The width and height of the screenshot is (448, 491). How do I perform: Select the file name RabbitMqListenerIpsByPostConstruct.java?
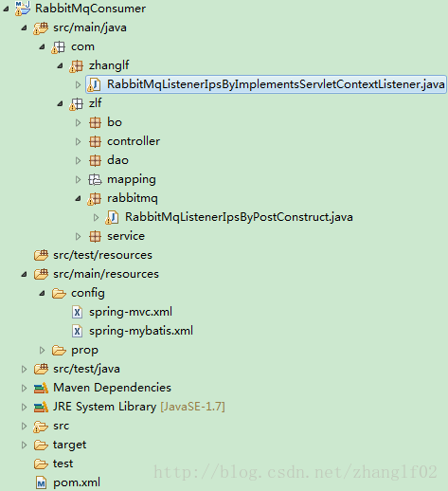pyautogui.click(x=239, y=217)
